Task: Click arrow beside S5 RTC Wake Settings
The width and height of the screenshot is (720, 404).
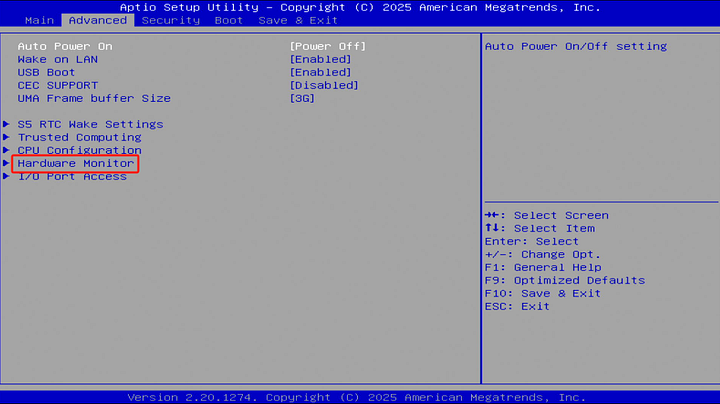Action: 7,124
